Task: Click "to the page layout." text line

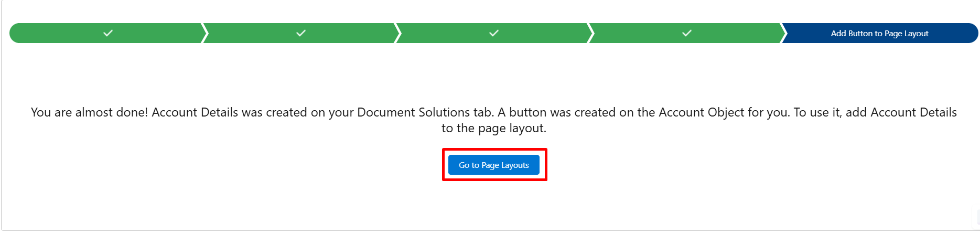Action: 494,128
